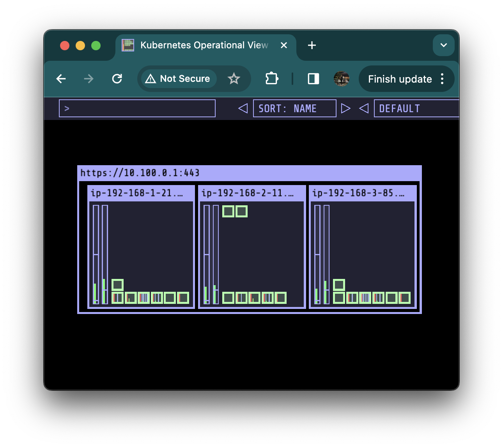This screenshot has width=503, height=448.
Task: Select fifth bottom-row pod in node ip-192-168-3-85
Action: (391, 298)
